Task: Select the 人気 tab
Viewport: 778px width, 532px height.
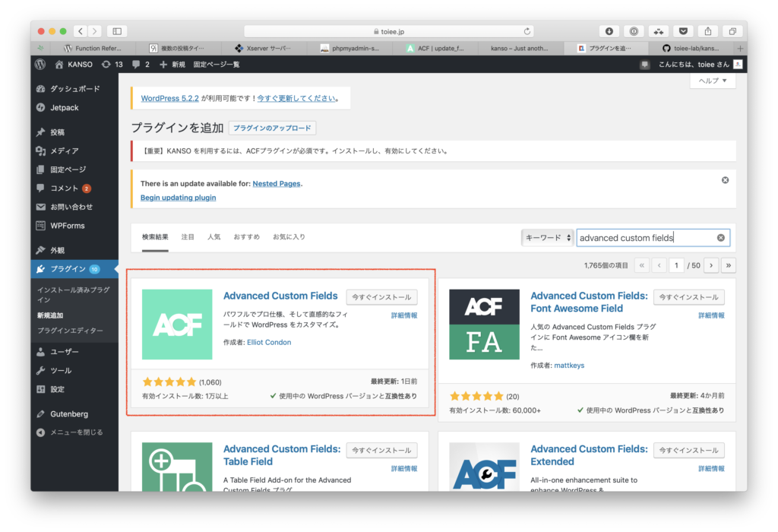Action: click(x=213, y=237)
